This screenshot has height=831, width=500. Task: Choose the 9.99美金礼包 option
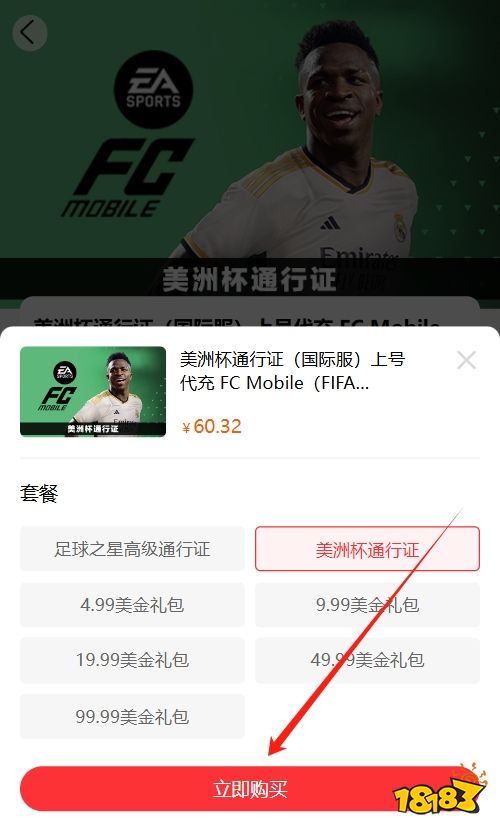pyautogui.click(x=367, y=605)
